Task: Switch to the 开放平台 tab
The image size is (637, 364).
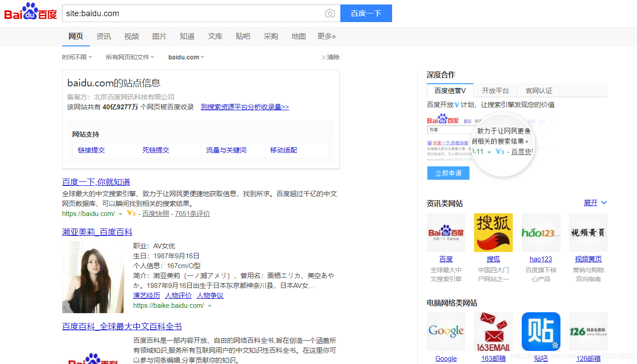Action: click(495, 90)
